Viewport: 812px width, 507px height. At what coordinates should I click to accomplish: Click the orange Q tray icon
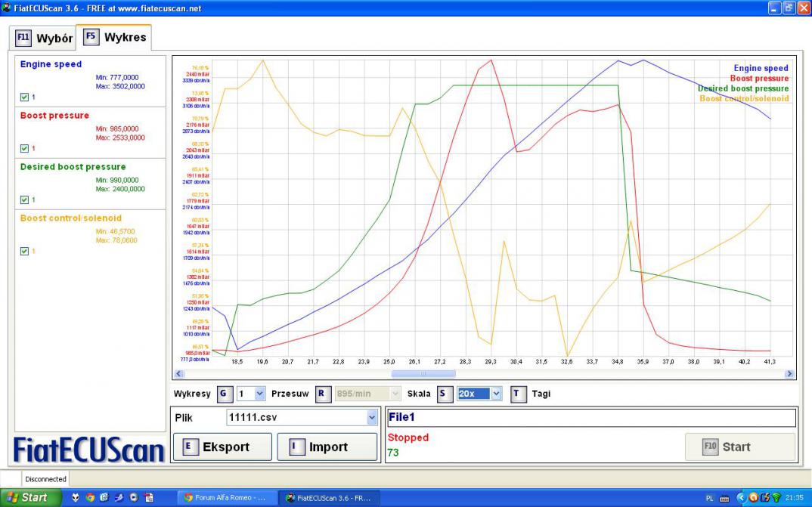(x=754, y=498)
